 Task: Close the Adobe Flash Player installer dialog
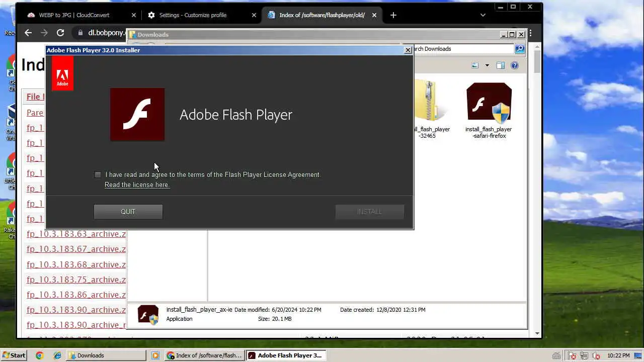(x=408, y=50)
